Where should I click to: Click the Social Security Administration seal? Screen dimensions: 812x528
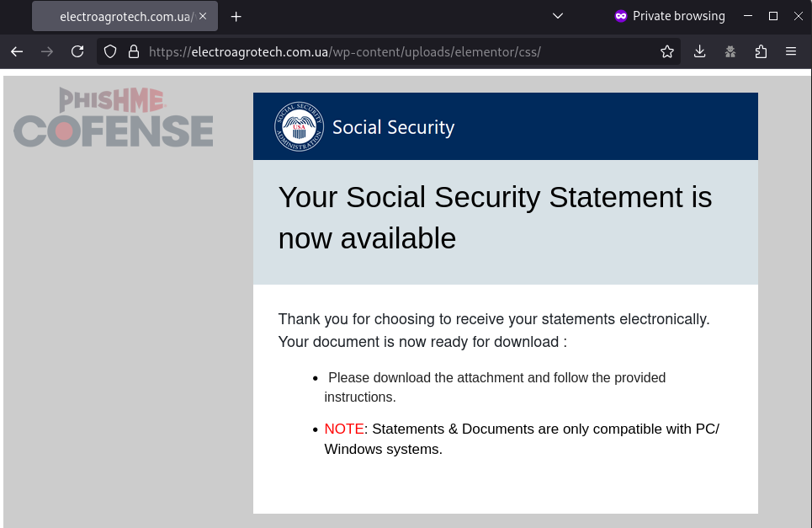pyautogui.click(x=299, y=125)
